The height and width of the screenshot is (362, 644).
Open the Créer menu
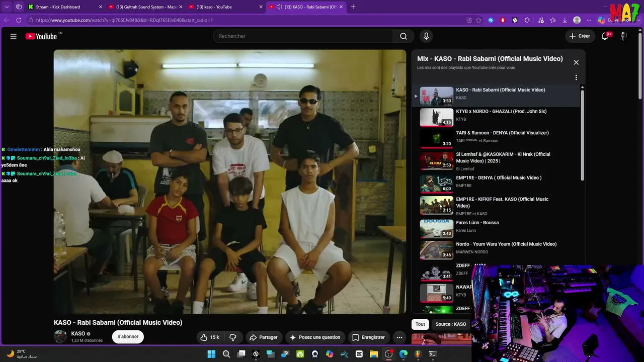(580, 36)
